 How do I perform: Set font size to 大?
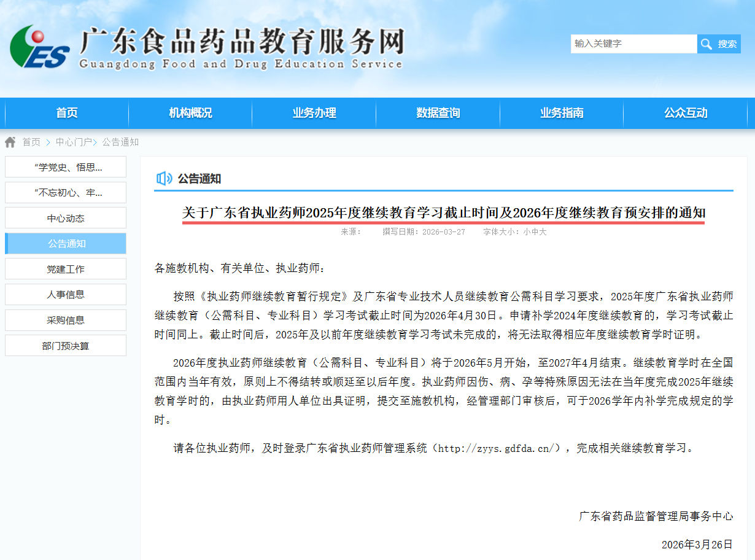click(543, 232)
